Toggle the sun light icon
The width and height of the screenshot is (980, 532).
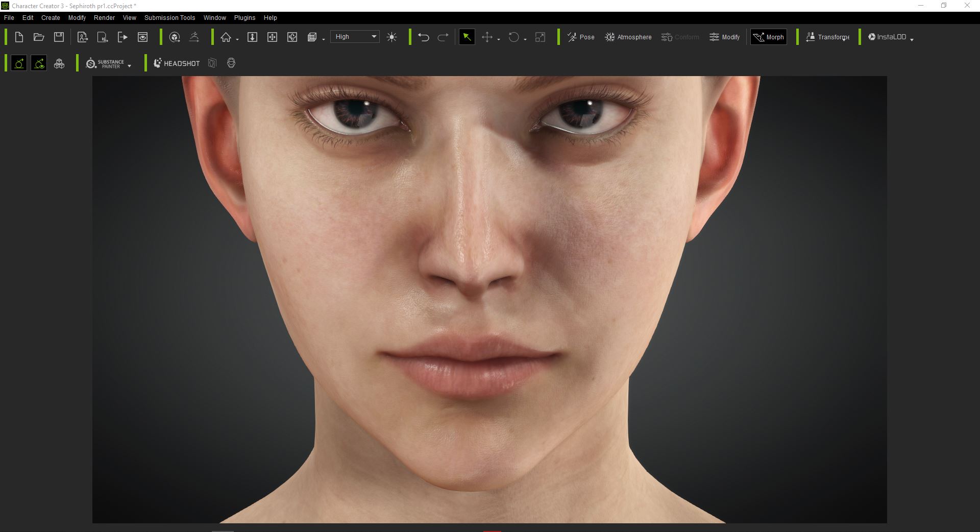[x=392, y=37]
